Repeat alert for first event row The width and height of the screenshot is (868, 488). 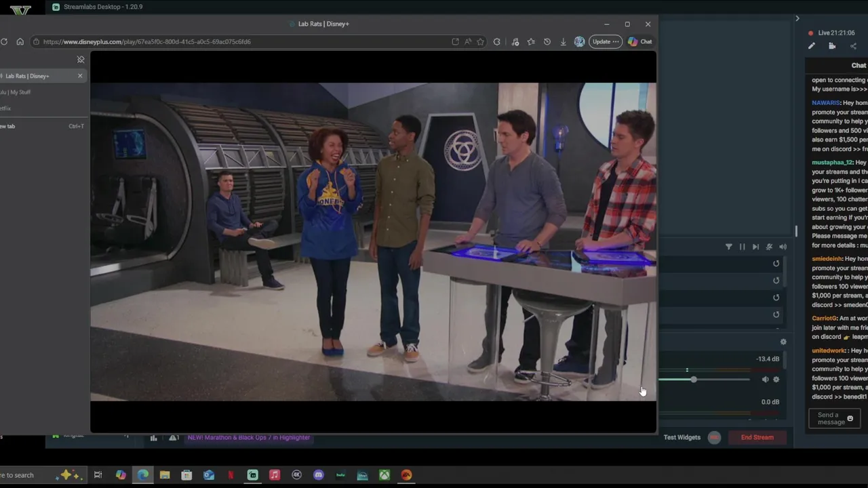(776, 264)
